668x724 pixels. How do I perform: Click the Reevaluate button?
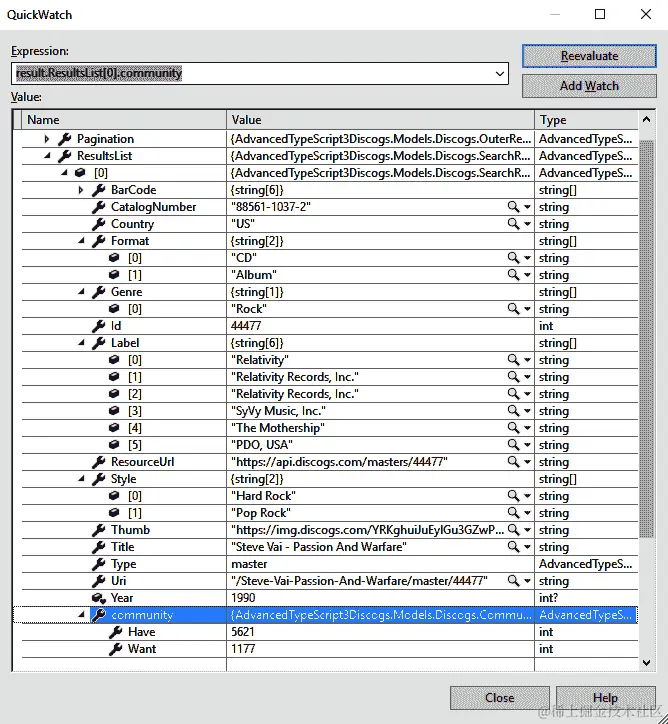(x=589, y=56)
